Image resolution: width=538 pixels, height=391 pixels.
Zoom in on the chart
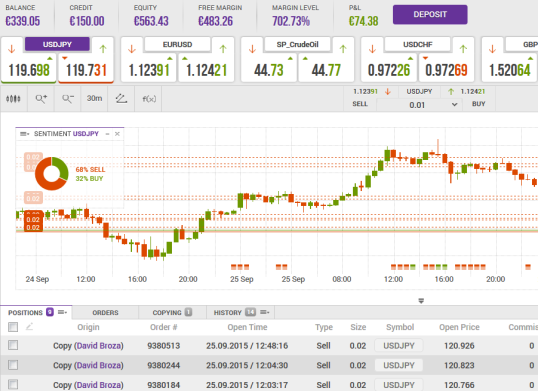click(x=41, y=99)
